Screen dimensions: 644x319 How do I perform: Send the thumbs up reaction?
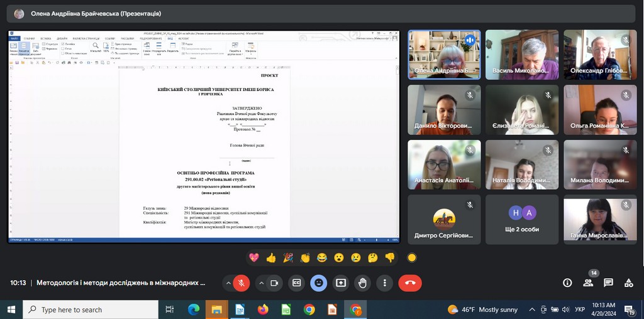(271, 257)
